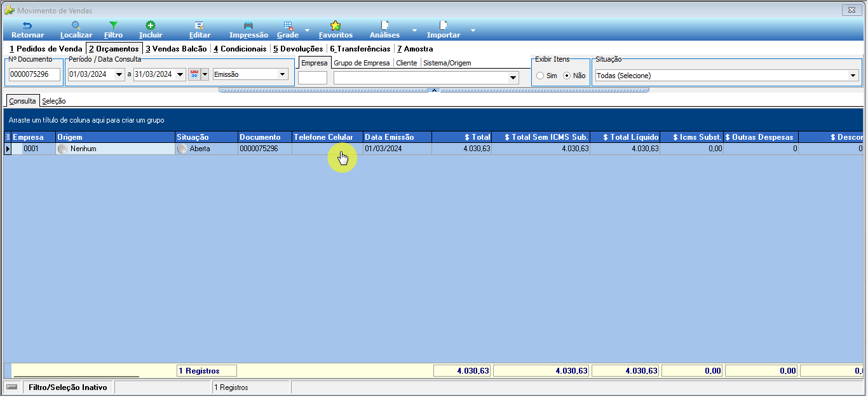Select the Não radio under Exibir Itens
This screenshot has width=868, height=397.
567,76
